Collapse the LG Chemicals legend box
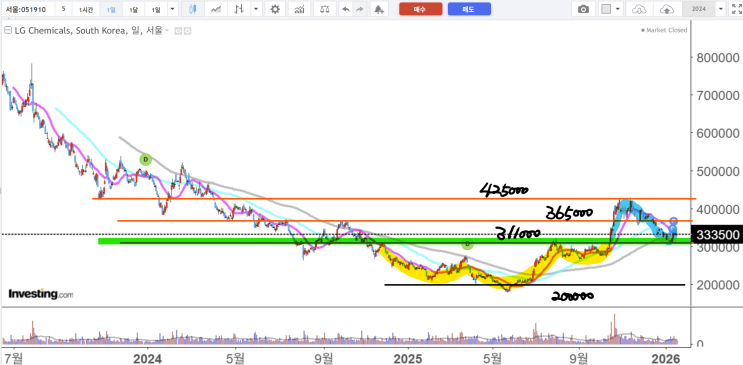 tap(8, 31)
